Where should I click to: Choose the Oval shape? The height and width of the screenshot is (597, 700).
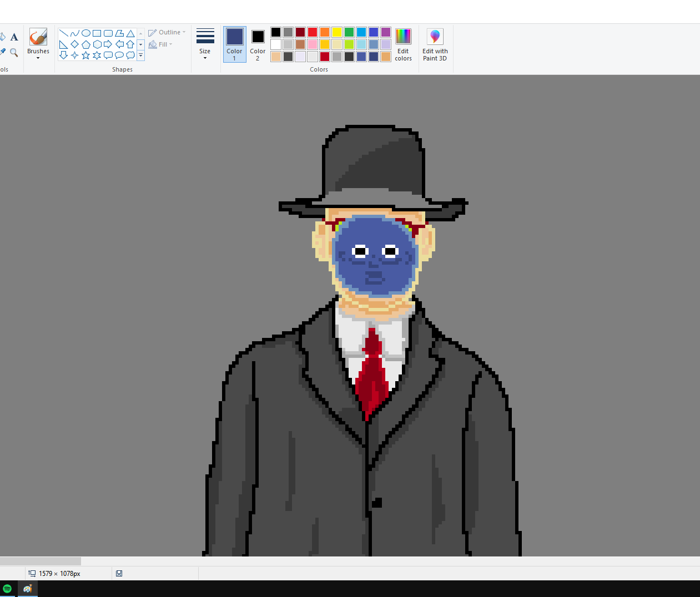pyautogui.click(x=86, y=33)
